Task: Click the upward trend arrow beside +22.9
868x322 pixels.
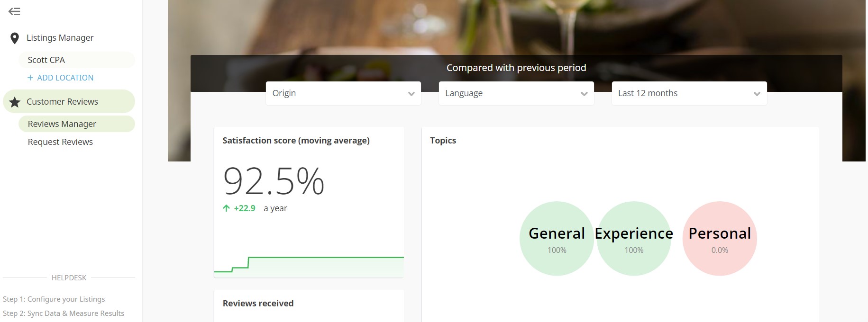Action: pos(226,208)
